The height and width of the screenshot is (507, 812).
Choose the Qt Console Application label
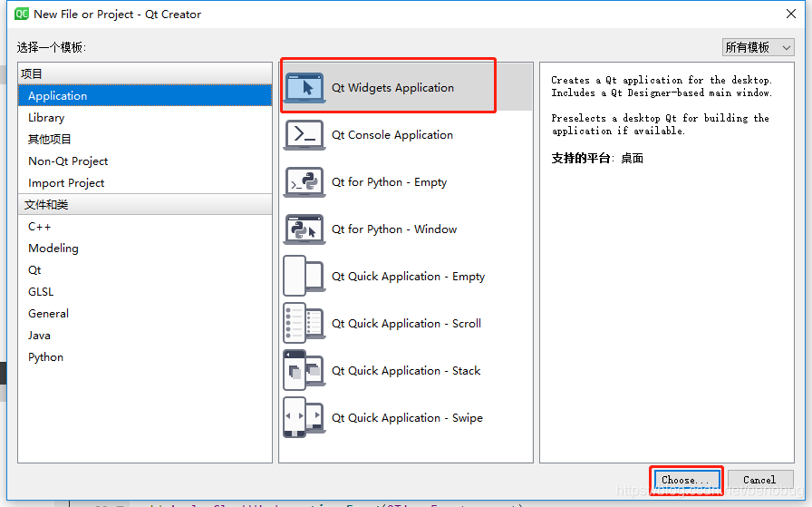392,135
